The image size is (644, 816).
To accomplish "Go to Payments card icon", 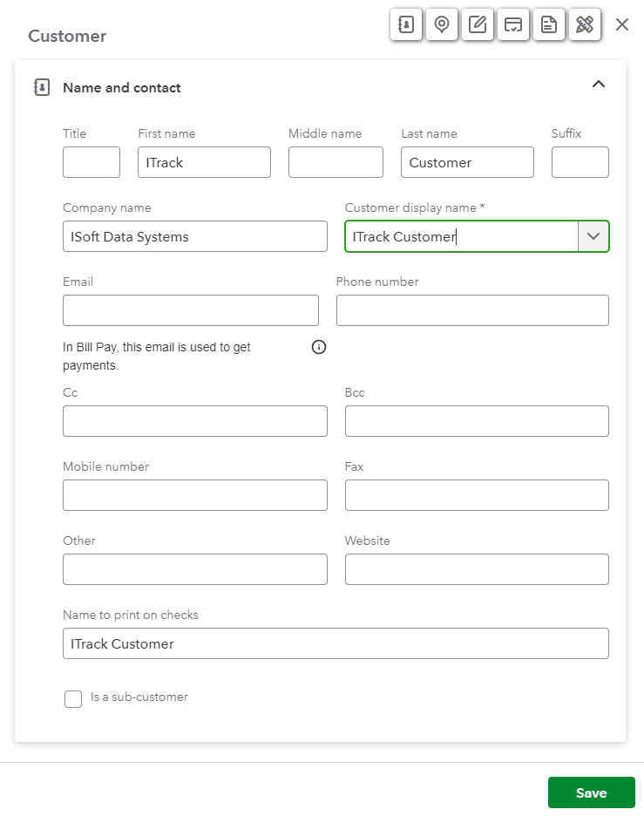I will point(513,24).
